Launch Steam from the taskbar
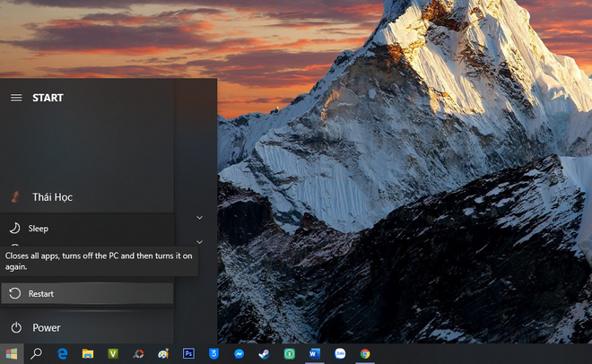Viewport: 592px width, 364px height. coord(264,354)
